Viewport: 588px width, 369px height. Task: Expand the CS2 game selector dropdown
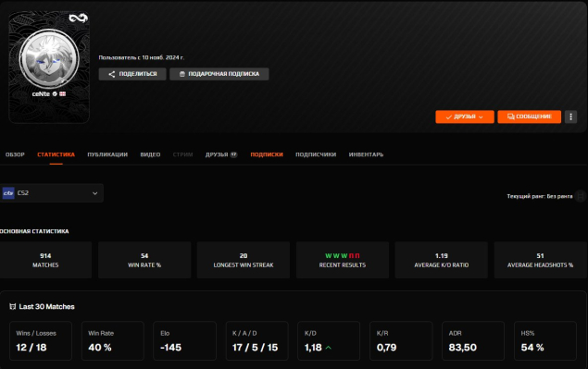coord(52,193)
